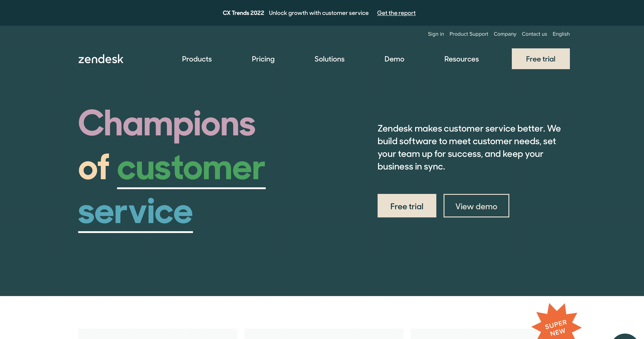Select the Product Support menu item
This screenshot has height=339, width=644.
tap(468, 34)
